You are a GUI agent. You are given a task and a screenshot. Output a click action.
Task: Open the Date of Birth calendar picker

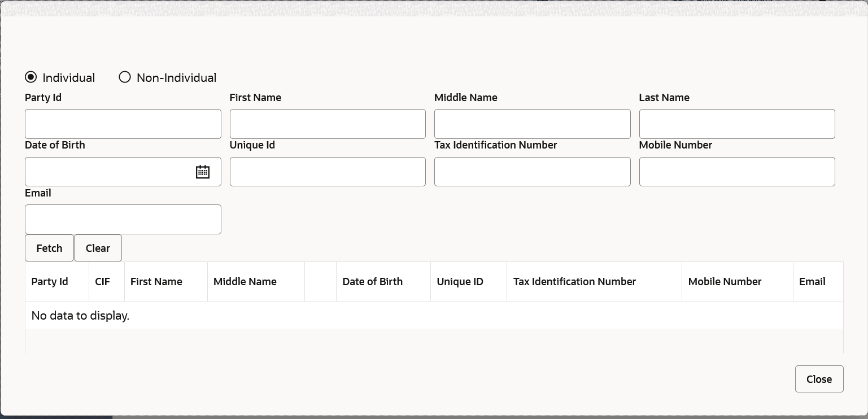203,172
